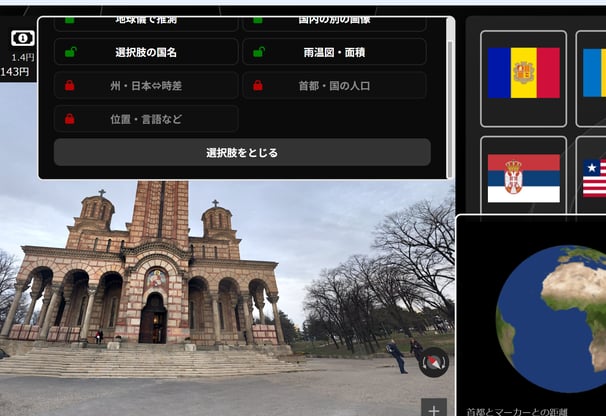The width and height of the screenshot is (606, 416).
Task: Click the hint panel vertical scrollbar
Action: 449,108
